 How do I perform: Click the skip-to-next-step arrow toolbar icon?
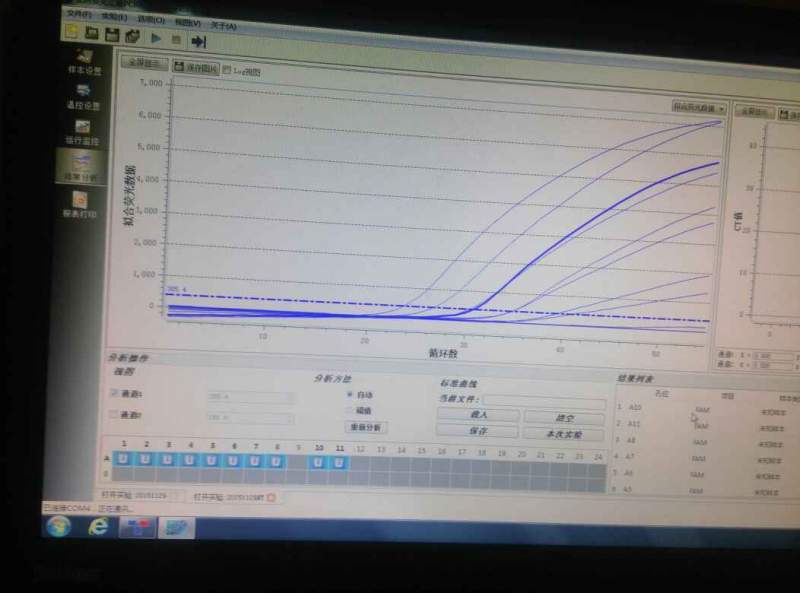coord(198,41)
